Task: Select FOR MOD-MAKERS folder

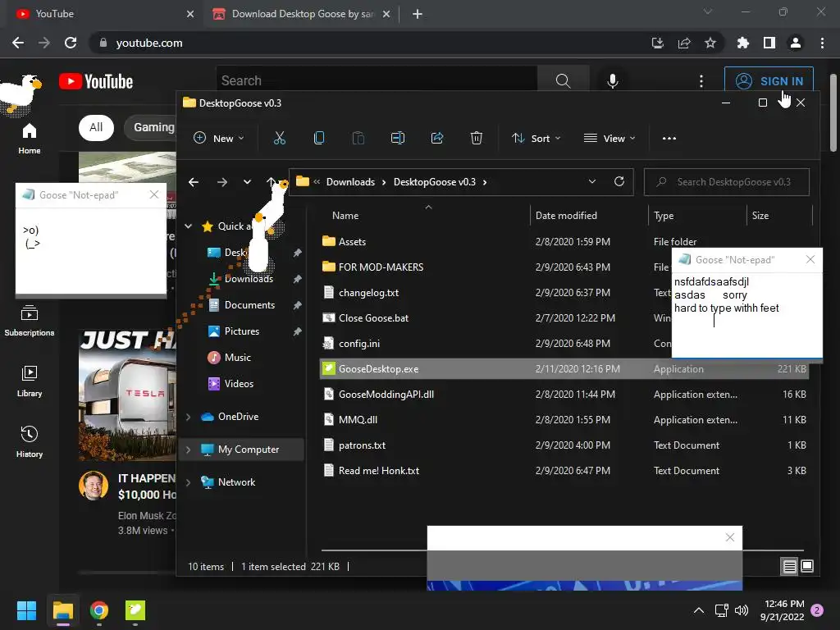Action: tap(381, 267)
